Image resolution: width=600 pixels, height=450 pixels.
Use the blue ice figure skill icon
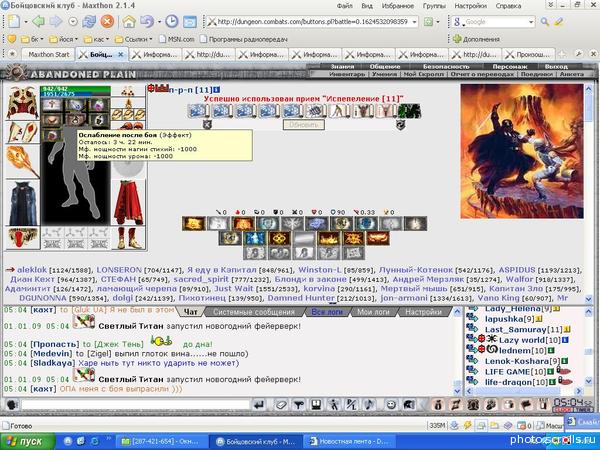[x=254, y=238]
